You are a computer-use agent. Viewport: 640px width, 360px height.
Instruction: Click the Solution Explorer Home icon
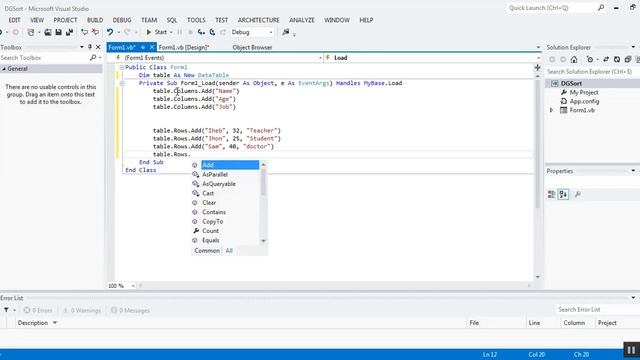(x=574, y=60)
